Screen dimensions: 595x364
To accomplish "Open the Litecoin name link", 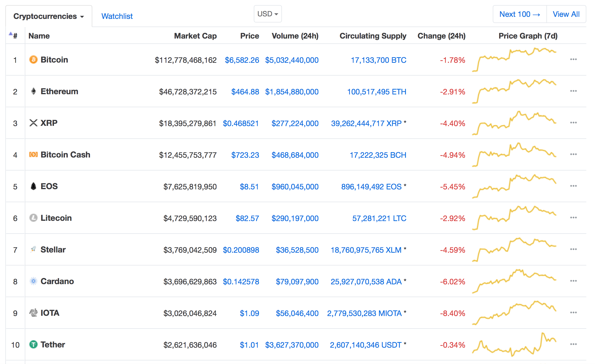I will click(56, 218).
